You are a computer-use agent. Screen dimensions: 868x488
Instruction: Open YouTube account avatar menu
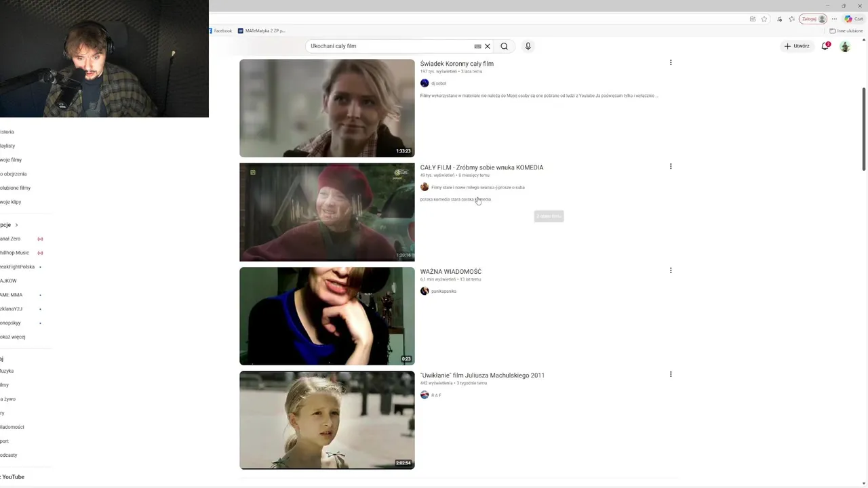tap(845, 46)
